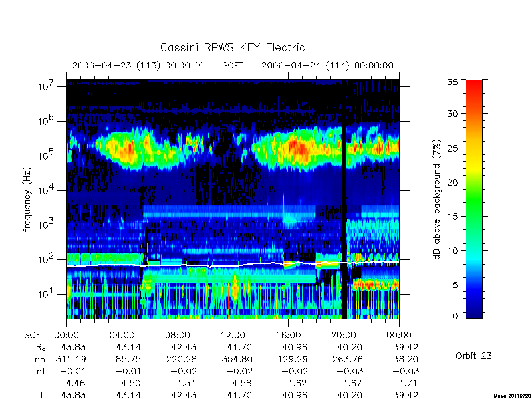Click the LT value 4.67

click(352, 384)
